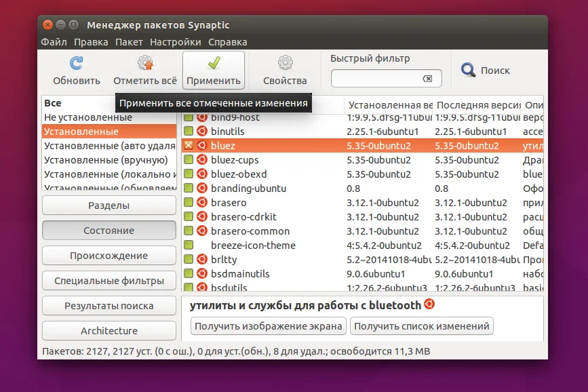
Task: Open the Настройки menu
Action: pos(176,42)
